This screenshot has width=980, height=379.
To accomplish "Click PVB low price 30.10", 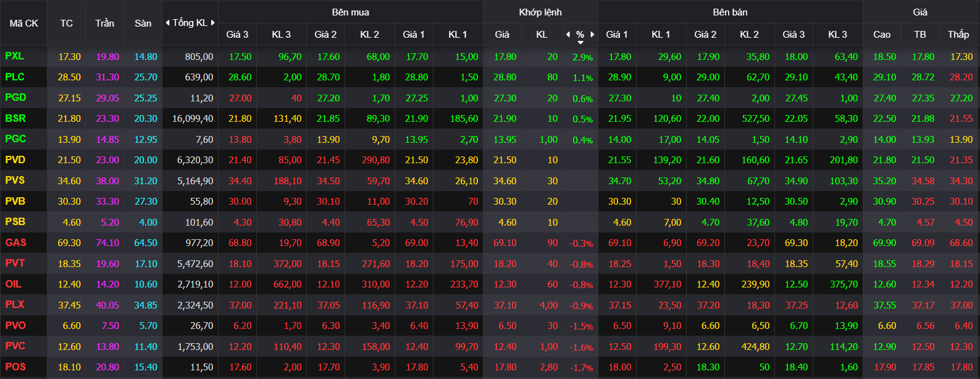I will (x=961, y=202).
